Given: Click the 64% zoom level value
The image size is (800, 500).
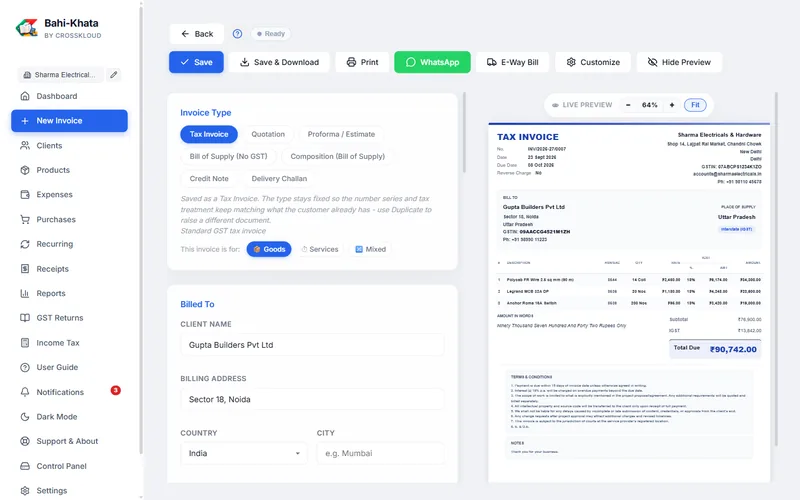Looking at the screenshot, I should (x=649, y=105).
